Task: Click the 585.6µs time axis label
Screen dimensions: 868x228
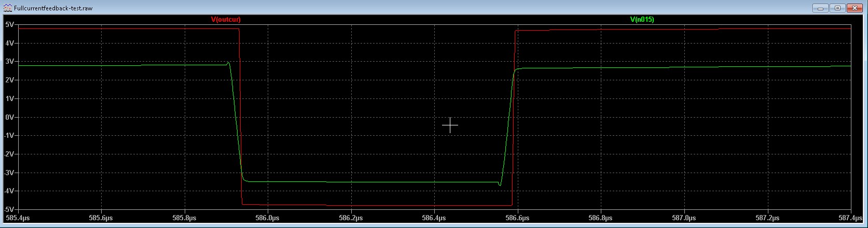Action: click(101, 218)
